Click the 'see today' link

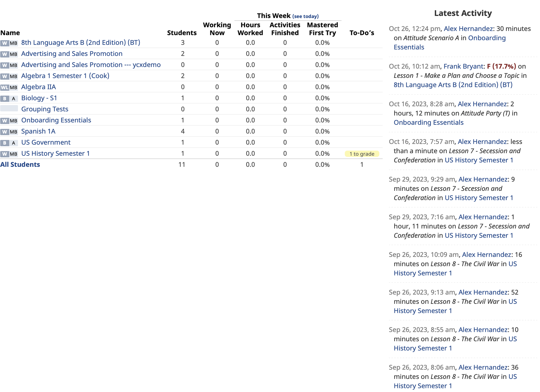[x=306, y=16]
